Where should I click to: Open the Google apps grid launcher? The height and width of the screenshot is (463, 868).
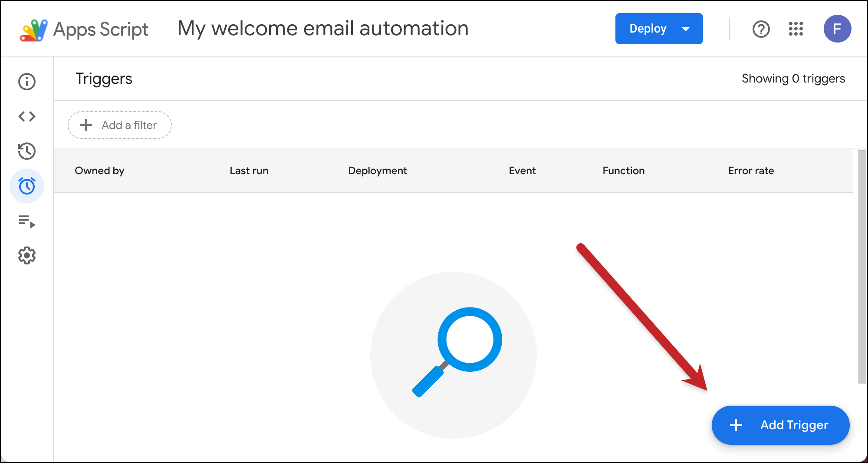pyautogui.click(x=796, y=29)
